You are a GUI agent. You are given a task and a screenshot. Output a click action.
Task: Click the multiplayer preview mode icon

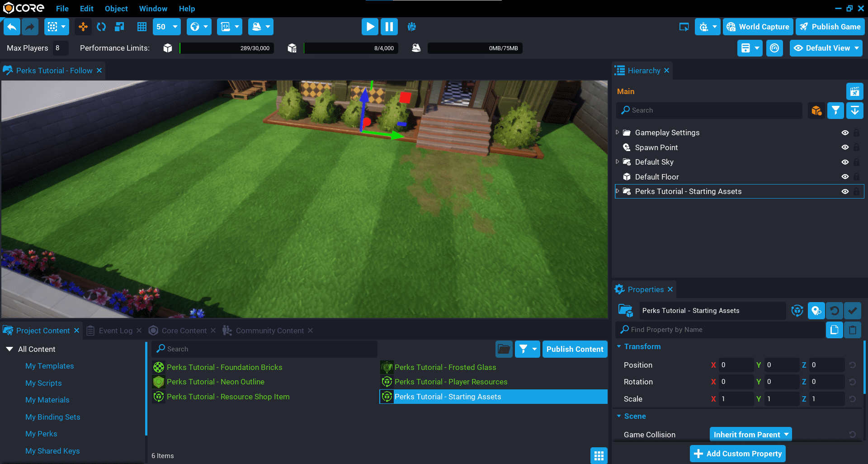[411, 27]
